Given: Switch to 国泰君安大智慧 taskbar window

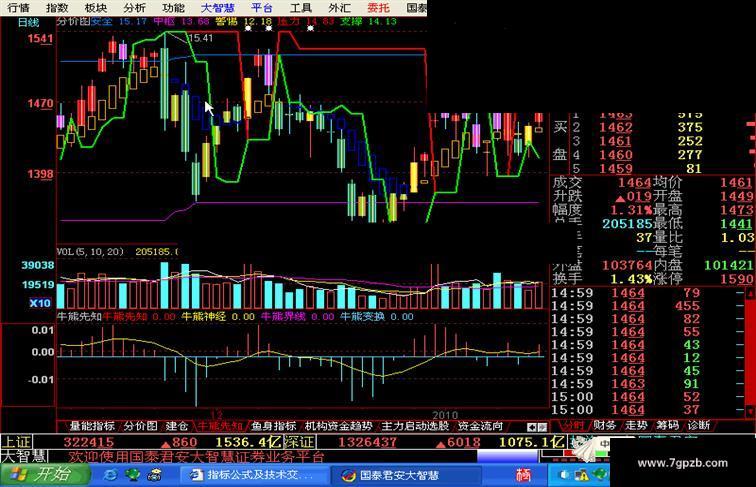Looking at the screenshot, I should (x=405, y=475).
